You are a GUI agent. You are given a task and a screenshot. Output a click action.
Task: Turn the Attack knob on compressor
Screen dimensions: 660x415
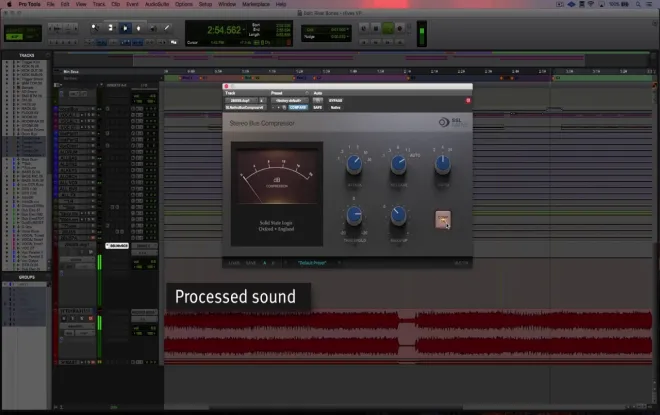tap(354, 165)
